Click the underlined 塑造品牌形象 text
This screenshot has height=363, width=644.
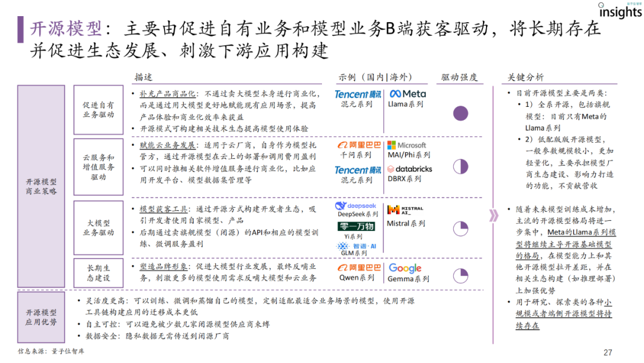(x=163, y=266)
